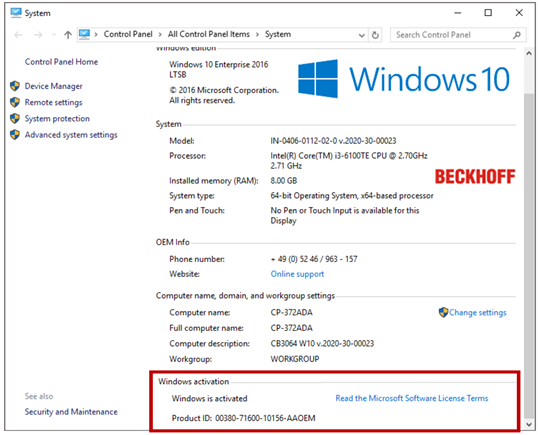Click shield icon beside Remote settings
Image resolution: width=538 pixels, height=435 pixels.
[x=15, y=102]
